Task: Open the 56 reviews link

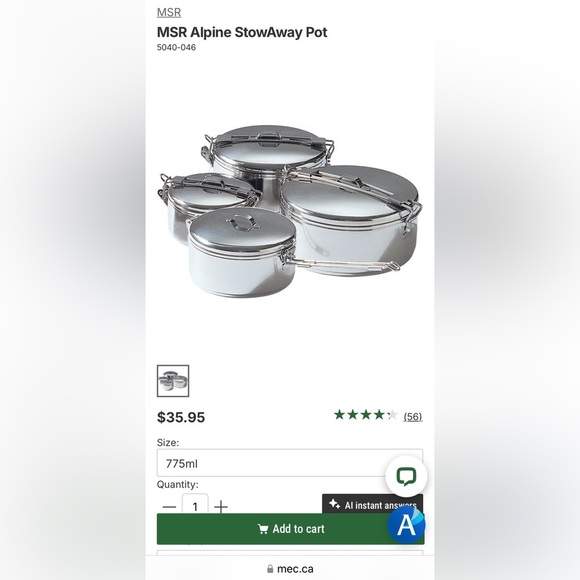Action: pos(413,417)
